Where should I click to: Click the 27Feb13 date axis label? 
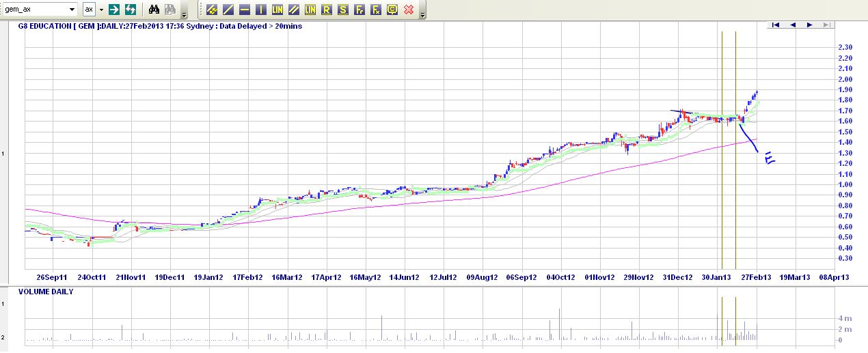757,277
